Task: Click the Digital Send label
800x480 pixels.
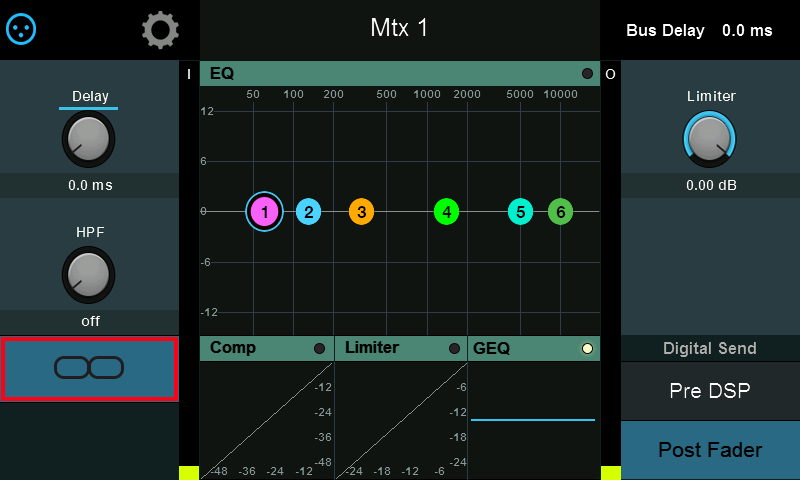Action: click(710, 348)
